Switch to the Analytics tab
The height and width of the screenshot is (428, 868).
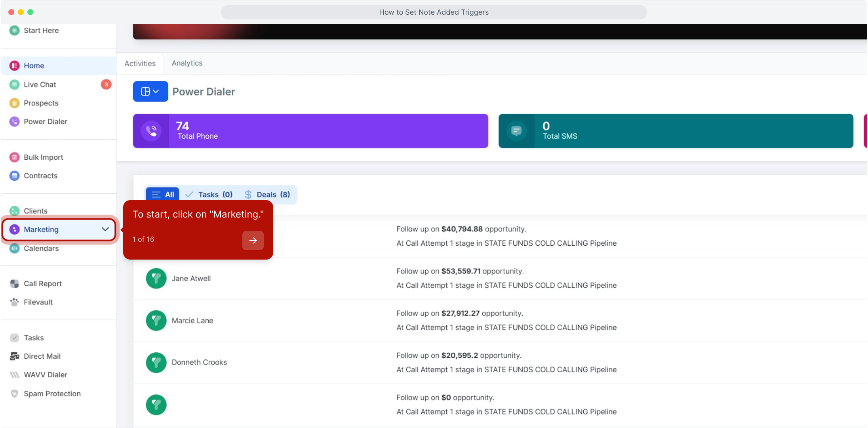187,63
